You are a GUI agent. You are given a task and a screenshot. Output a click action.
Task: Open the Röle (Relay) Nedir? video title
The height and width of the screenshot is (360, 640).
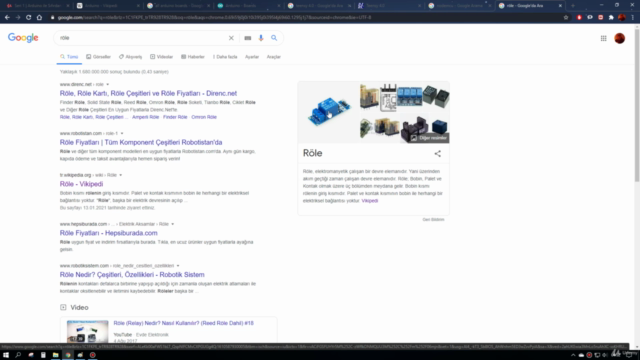click(183, 323)
